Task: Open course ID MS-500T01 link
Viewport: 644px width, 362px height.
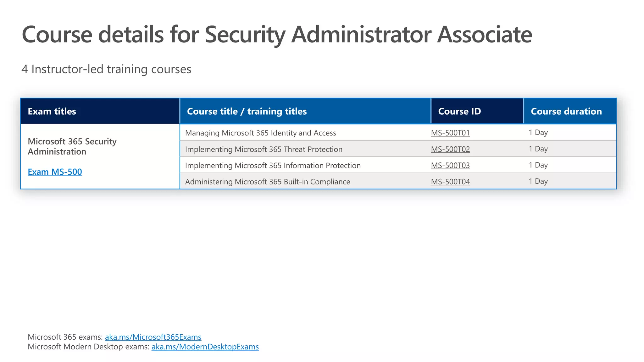Action: [x=450, y=133]
